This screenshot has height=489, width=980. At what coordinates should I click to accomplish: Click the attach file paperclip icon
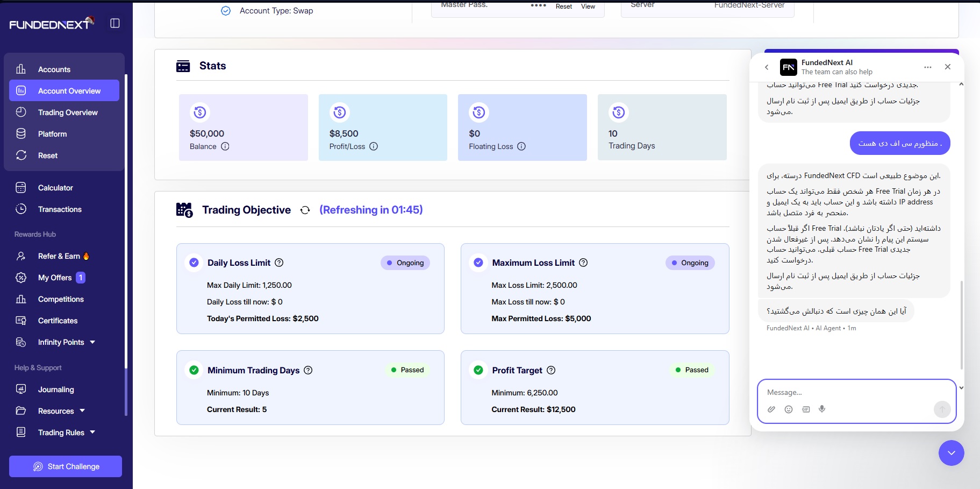coord(771,409)
